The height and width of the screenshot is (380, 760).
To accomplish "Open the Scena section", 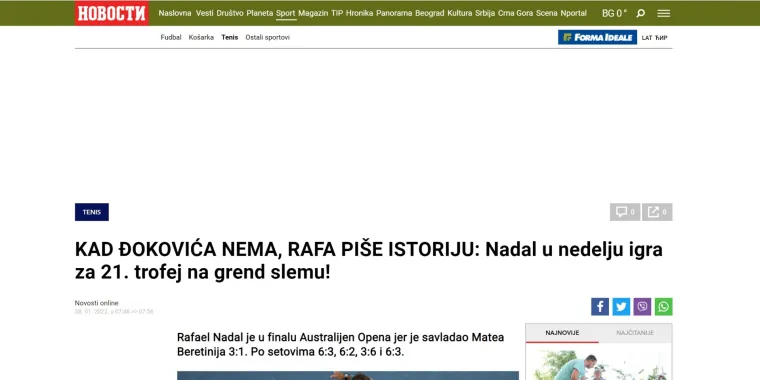I will point(547,14).
